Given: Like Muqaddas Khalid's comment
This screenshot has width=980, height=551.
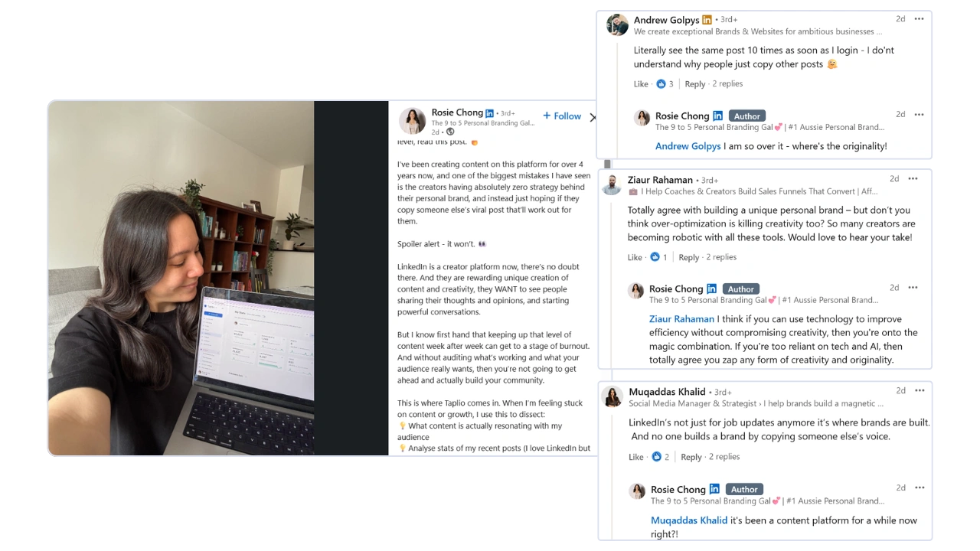Looking at the screenshot, I should click(636, 457).
